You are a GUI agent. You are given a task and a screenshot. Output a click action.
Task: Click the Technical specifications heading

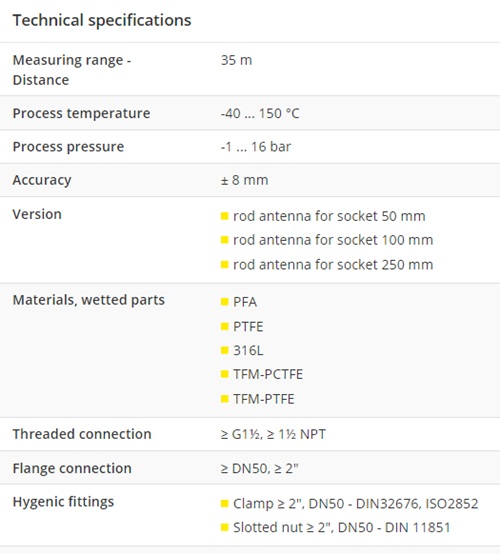(102, 20)
